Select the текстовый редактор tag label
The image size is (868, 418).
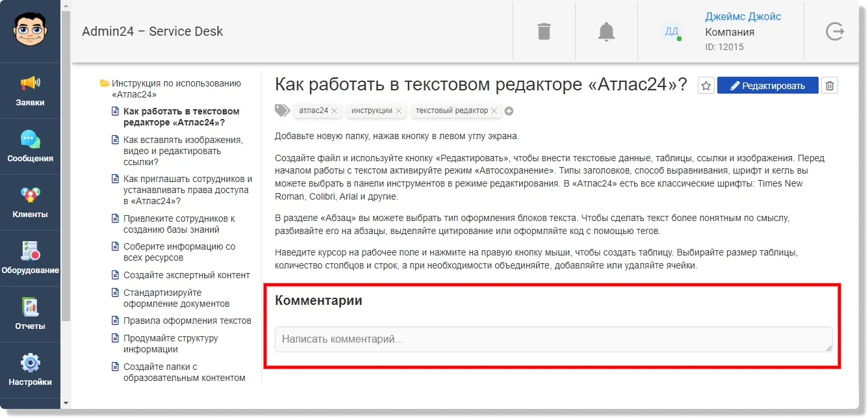(x=452, y=111)
